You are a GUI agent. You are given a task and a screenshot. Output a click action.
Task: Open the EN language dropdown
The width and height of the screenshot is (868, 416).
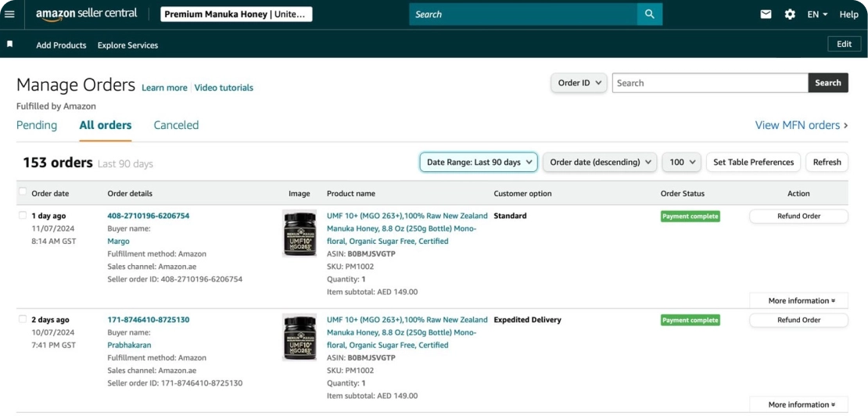[x=817, y=14]
